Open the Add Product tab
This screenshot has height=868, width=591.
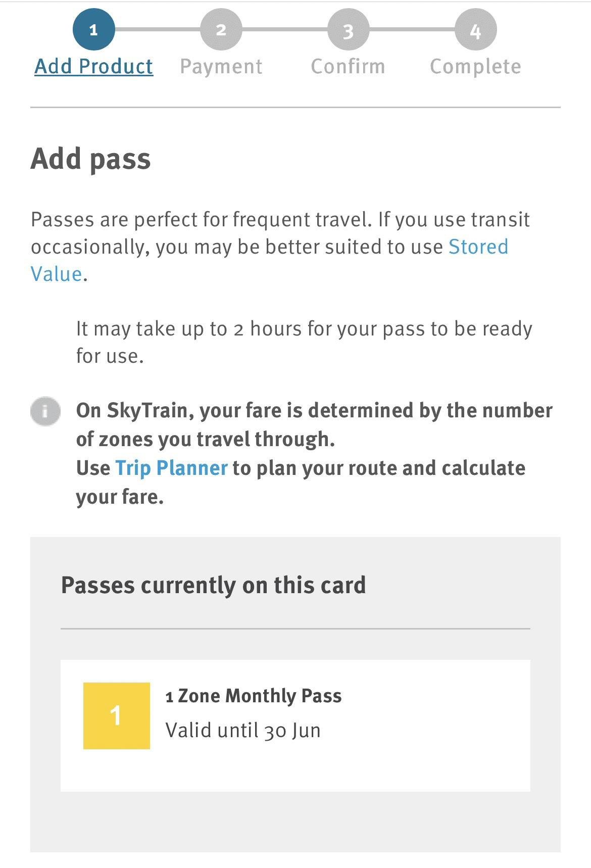[x=92, y=66]
